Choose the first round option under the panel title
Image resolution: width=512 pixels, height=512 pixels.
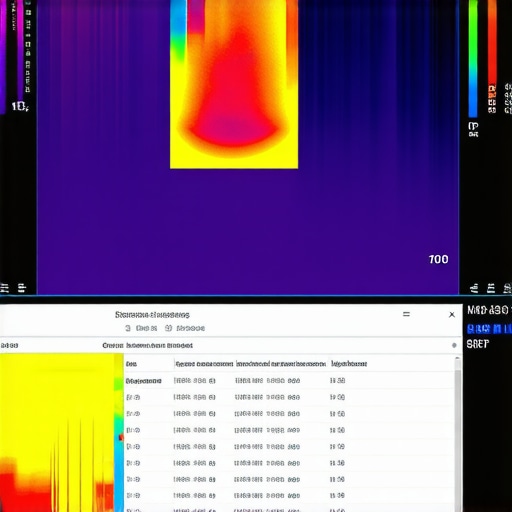(128, 328)
